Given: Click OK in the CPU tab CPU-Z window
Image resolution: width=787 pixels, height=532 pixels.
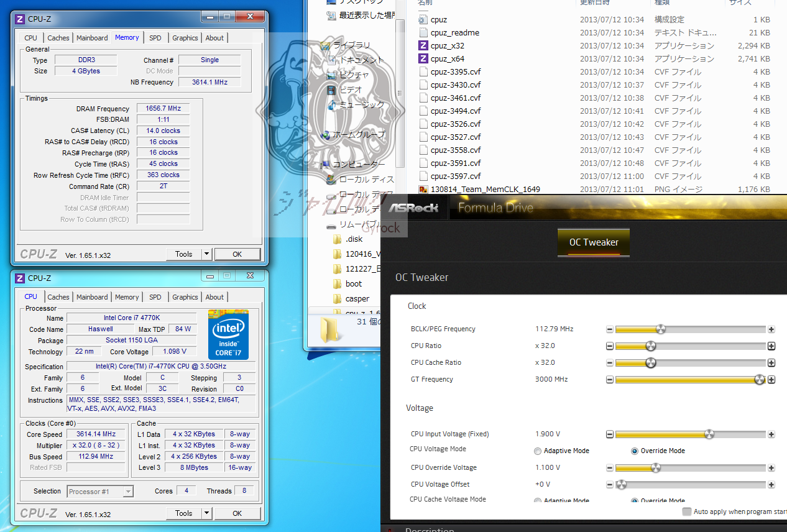Looking at the screenshot, I should coord(237,513).
